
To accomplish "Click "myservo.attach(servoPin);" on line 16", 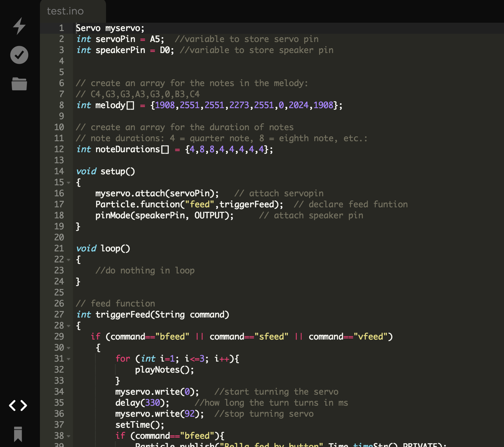I will pos(157,193).
